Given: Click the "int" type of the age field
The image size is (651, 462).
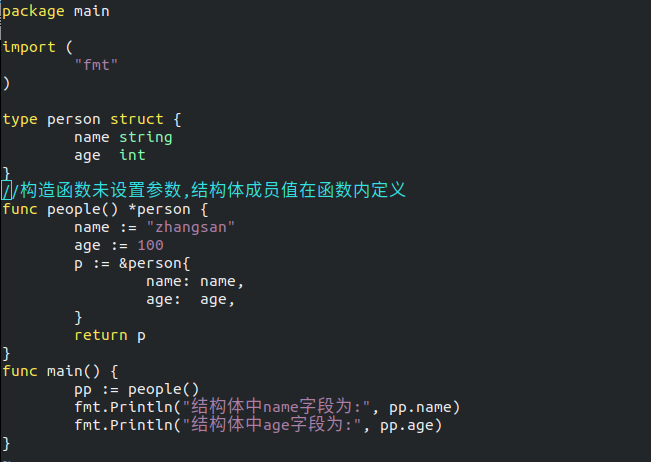Looking at the screenshot, I should 132,155.
